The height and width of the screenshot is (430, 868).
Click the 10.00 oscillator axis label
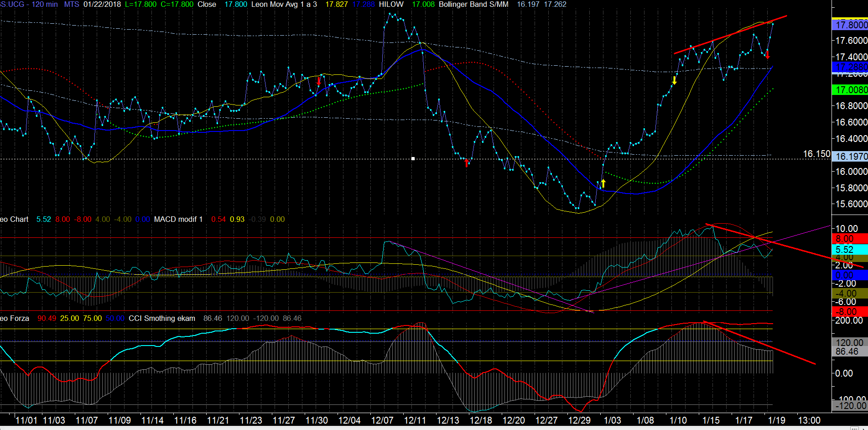(x=846, y=229)
